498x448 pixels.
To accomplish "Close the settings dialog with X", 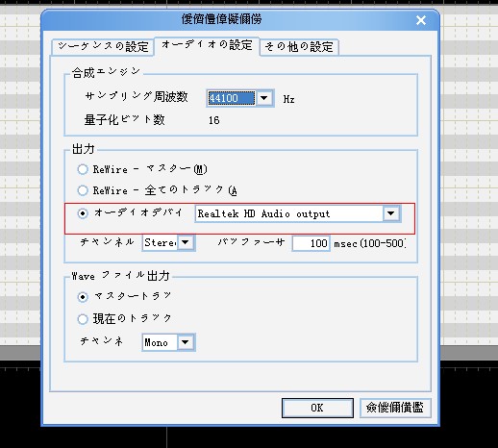I will click(x=421, y=20).
